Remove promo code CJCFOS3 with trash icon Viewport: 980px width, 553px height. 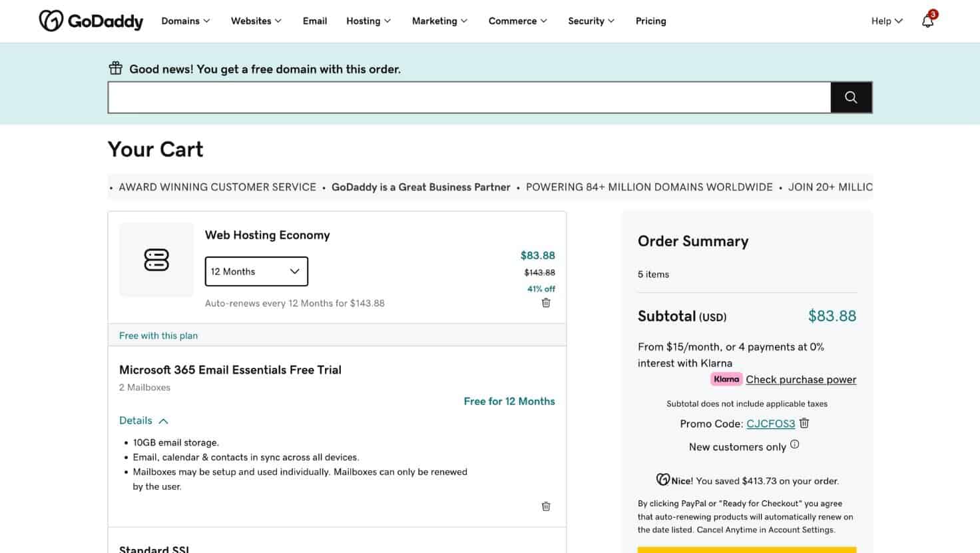click(x=804, y=423)
